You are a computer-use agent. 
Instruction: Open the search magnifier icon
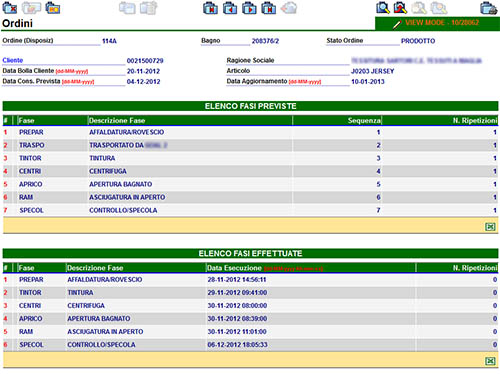(383, 8)
